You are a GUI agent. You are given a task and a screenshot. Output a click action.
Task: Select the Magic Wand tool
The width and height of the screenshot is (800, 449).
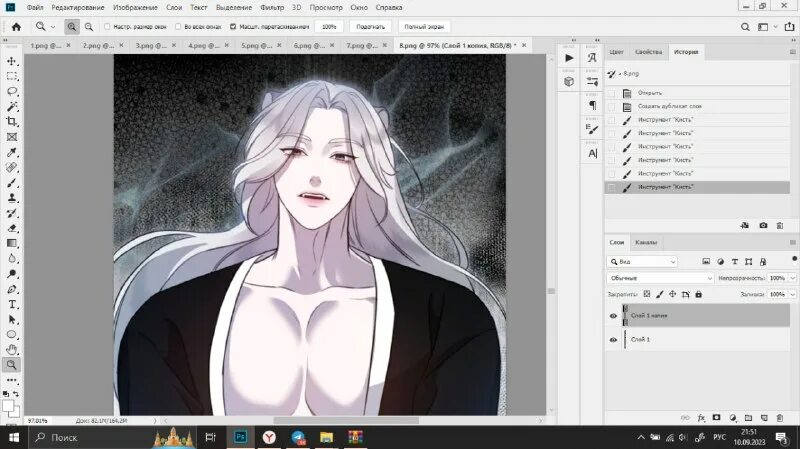pos(12,107)
